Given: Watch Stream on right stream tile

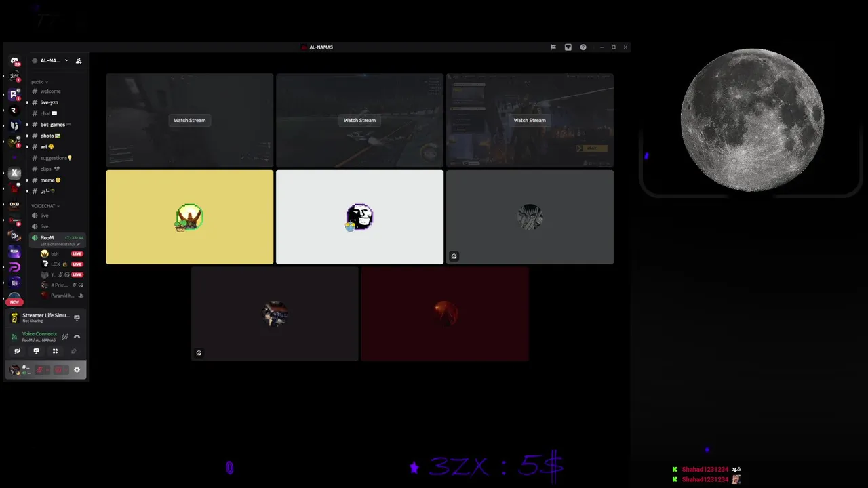Looking at the screenshot, I should click(530, 120).
